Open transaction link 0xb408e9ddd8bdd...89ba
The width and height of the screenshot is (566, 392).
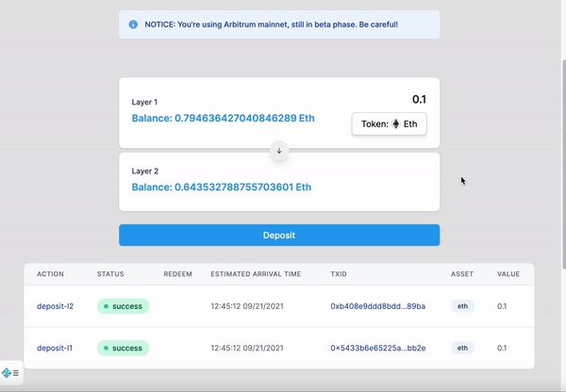click(377, 306)
